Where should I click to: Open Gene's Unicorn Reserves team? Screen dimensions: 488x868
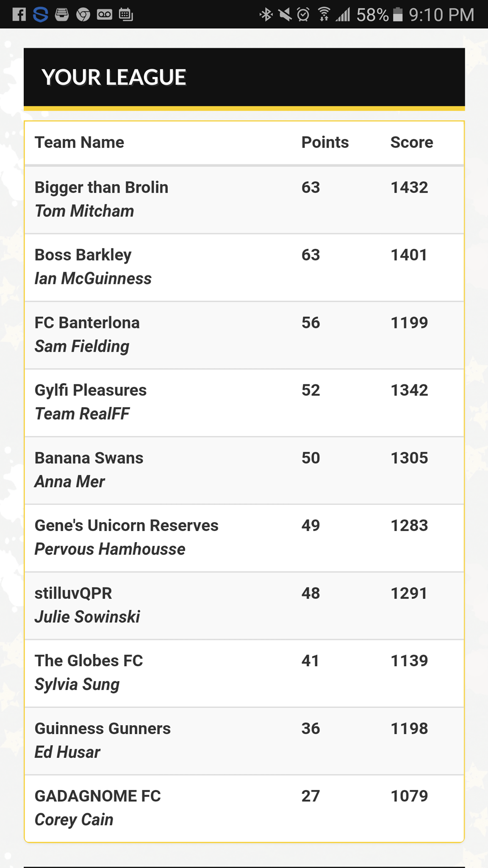pos(244,538)
